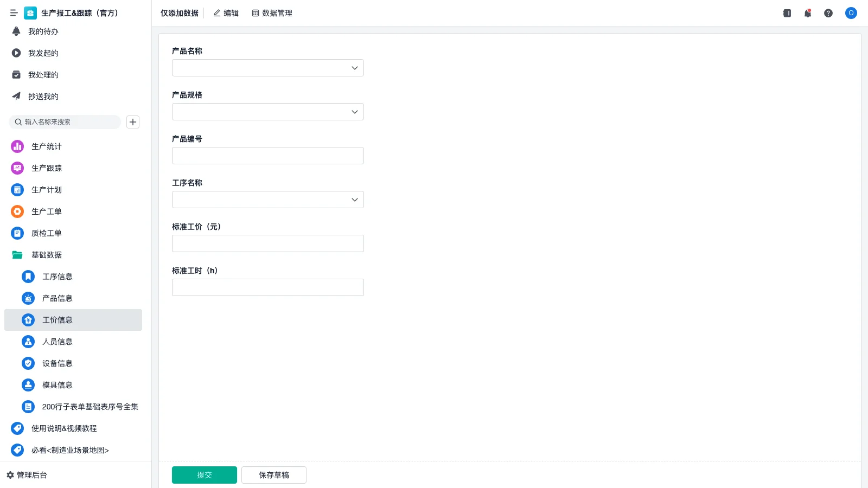Open the address book icon in top bar
Image resolution: width=868 pixels, height=488 pixels.
[787, 13]
